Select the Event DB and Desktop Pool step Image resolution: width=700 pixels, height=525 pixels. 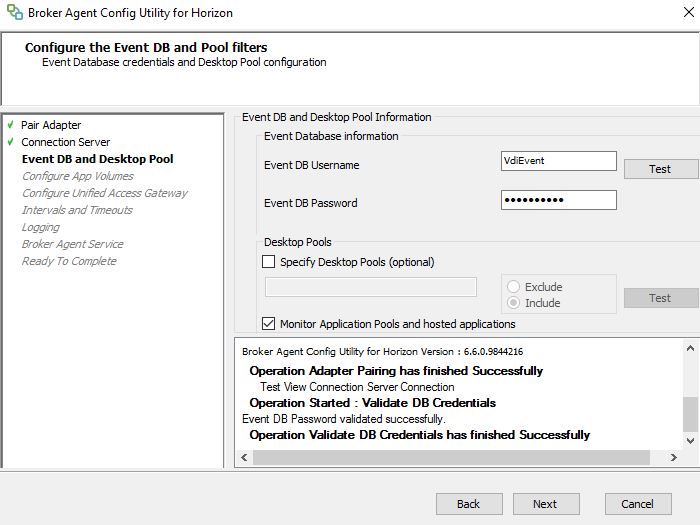pyautogui.click(x=97, y=159)
